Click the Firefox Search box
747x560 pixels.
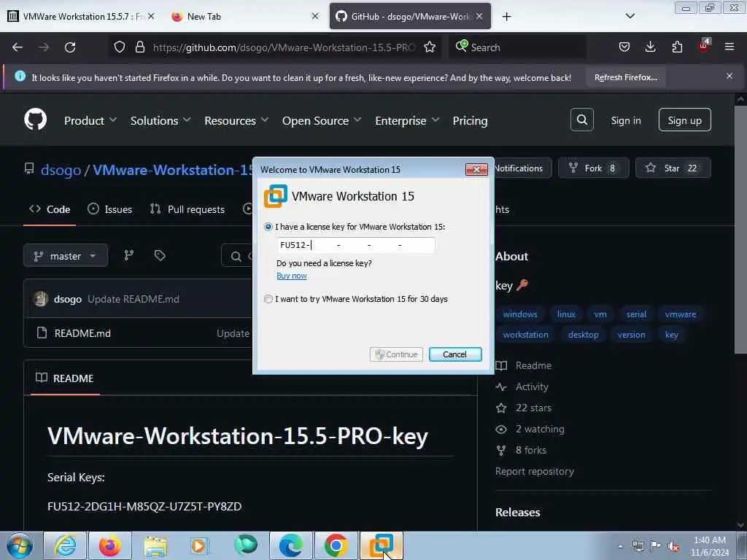pos(518,47)
